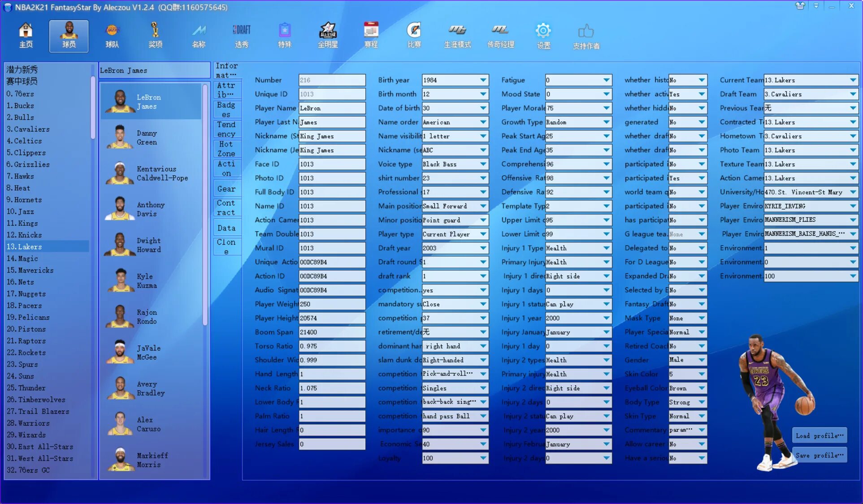Open the 主页 home icon

click(26, 35)
